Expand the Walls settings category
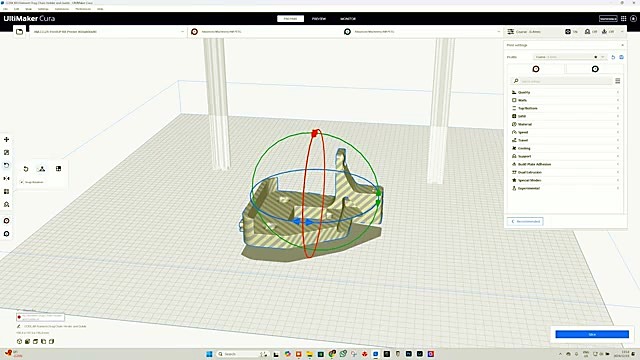 (565, 100)
